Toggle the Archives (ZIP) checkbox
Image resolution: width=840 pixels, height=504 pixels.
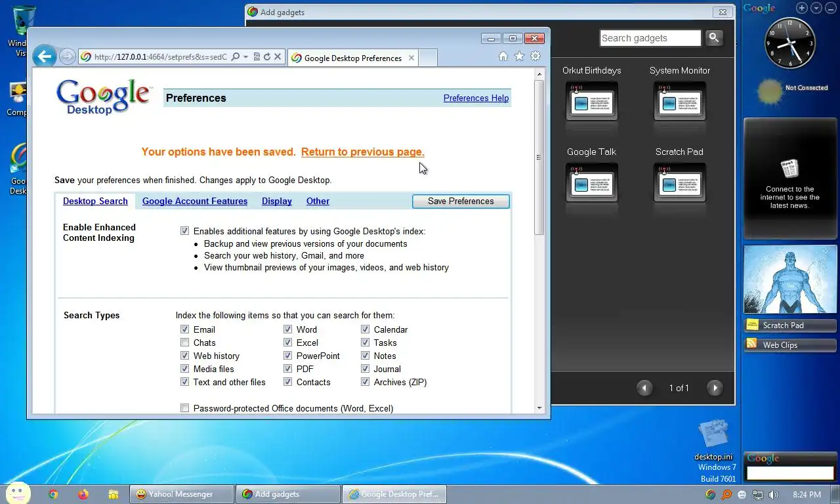365,382
